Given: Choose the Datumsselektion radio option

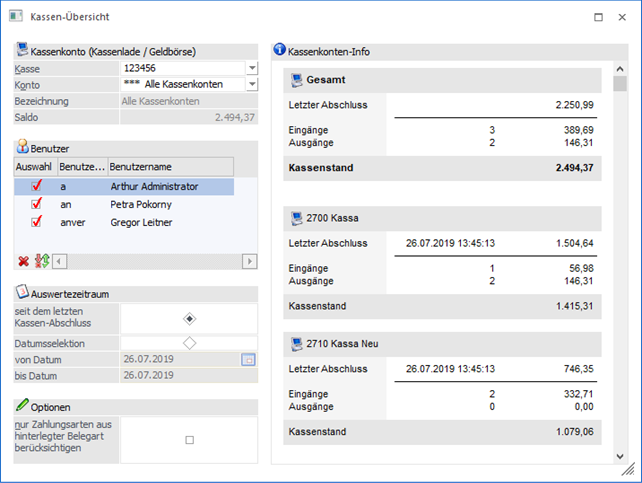Looking at the screenshot, I should (x=189, y=343).
